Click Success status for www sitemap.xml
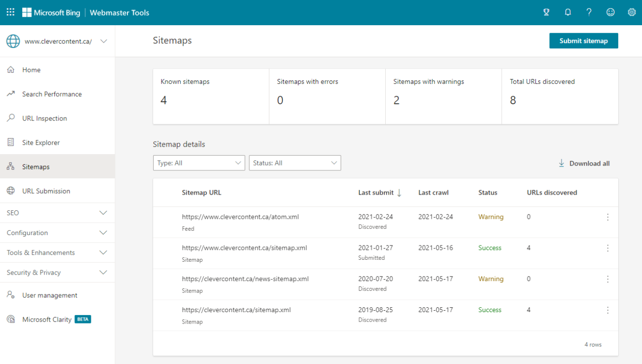 (490, 248)
